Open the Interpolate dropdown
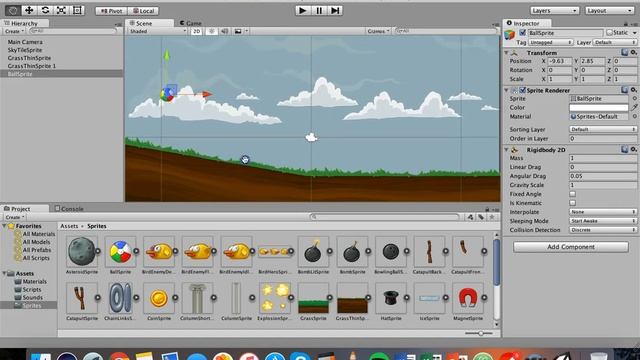640x360 pixels. (x=603, y=212)
